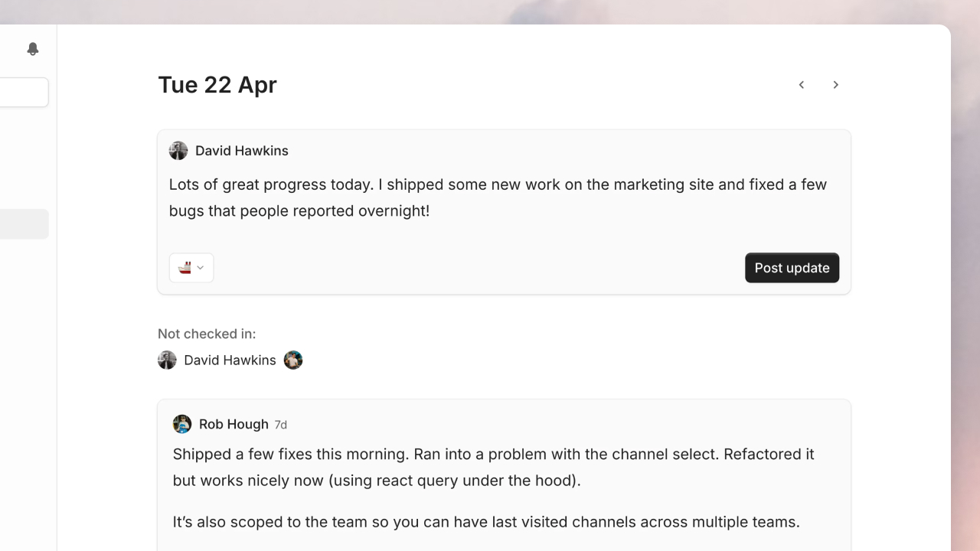Click the 7d timestamp on Rob Hough's post
This screenshot has height=551, width=980.
pos(281,424)
